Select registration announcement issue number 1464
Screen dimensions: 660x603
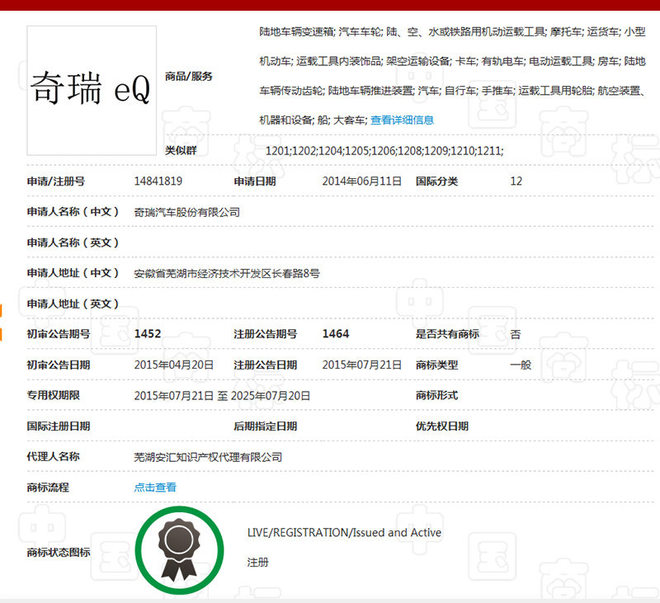pyautogui.click(x=336, y=334)
